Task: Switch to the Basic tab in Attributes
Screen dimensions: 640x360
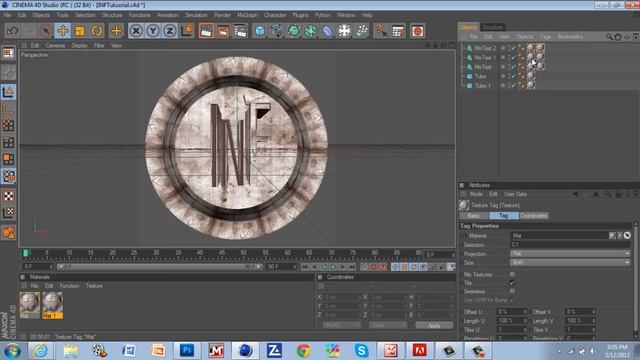Action: click(473, 216)
